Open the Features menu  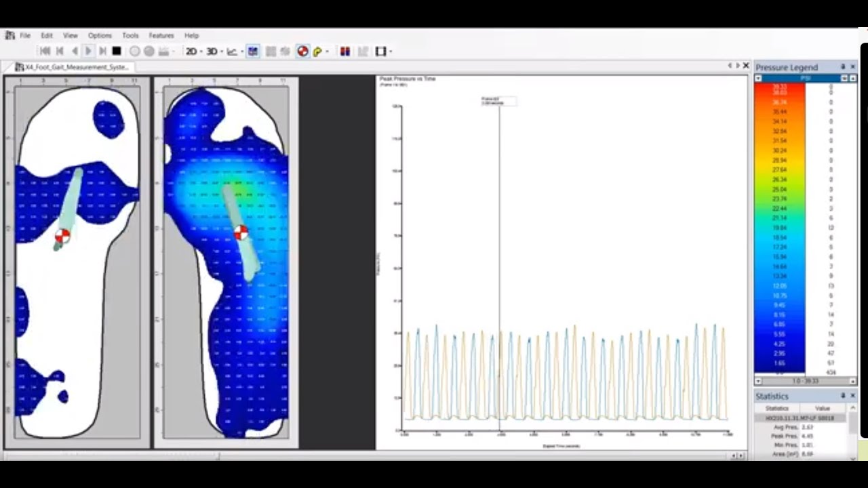click(161, 35)
